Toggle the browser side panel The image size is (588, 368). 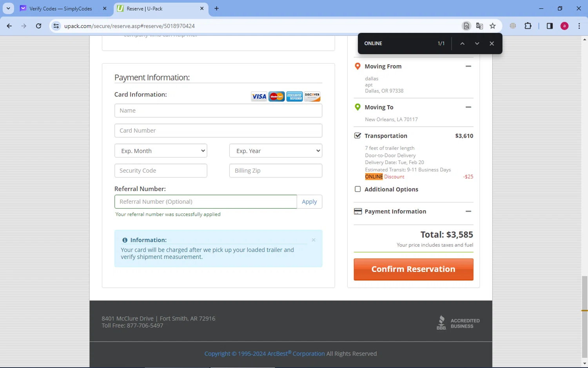(x=550, y=26)
